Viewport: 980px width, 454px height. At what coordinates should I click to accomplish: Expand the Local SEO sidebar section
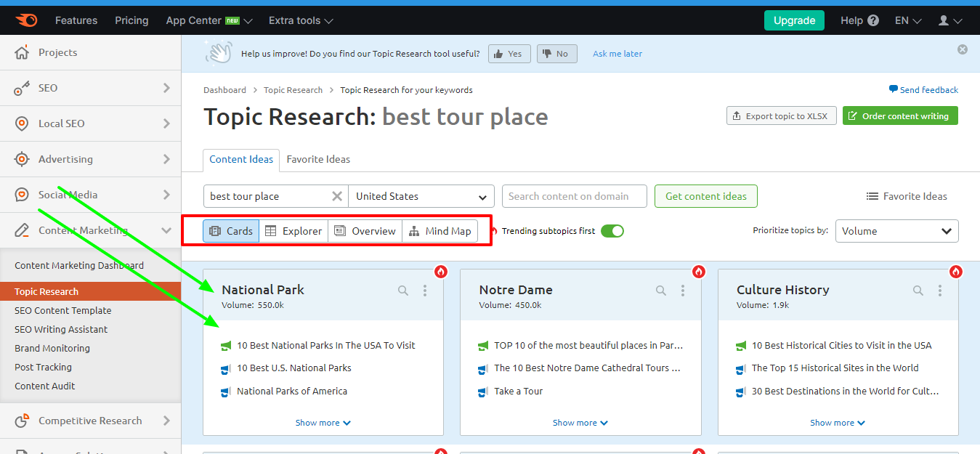tap(166, 123)
